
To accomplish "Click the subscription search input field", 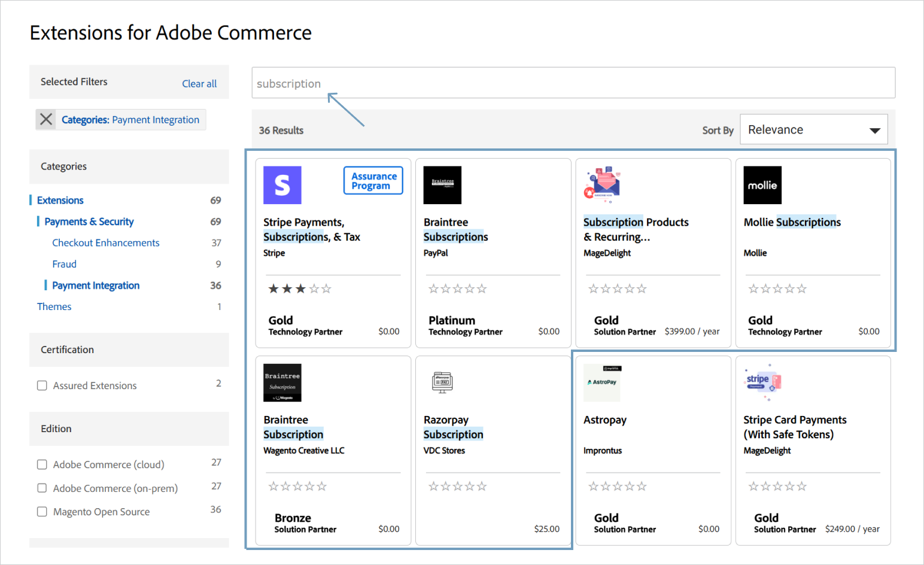I will click(x=573, y=83).
